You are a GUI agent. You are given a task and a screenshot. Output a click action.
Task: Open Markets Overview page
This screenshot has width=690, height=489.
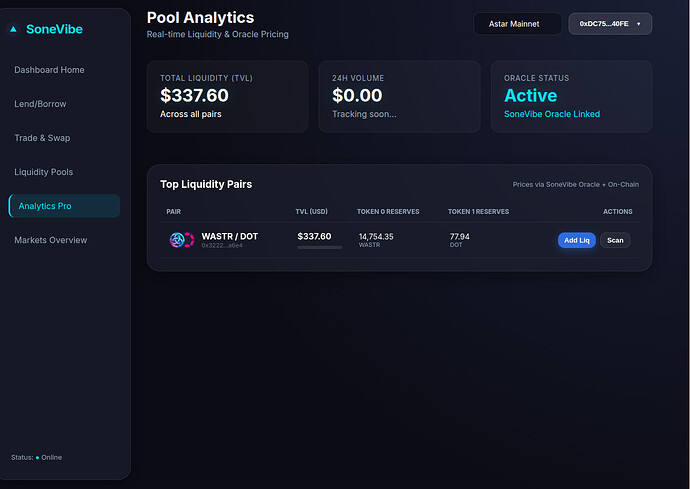pos(51,240)
